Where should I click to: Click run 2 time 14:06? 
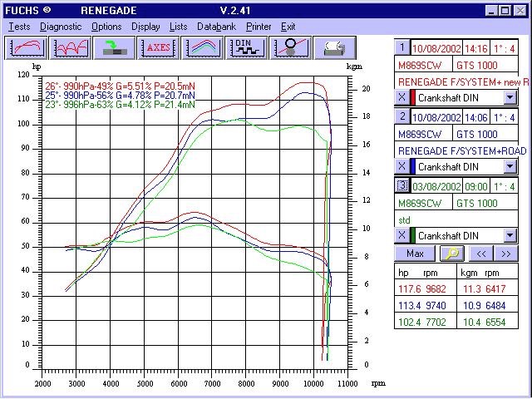(x=475, y=118)
